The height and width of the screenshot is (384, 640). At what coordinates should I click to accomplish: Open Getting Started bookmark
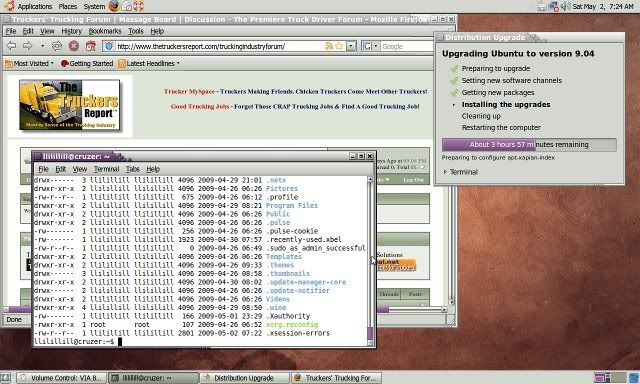pos(87,63)
